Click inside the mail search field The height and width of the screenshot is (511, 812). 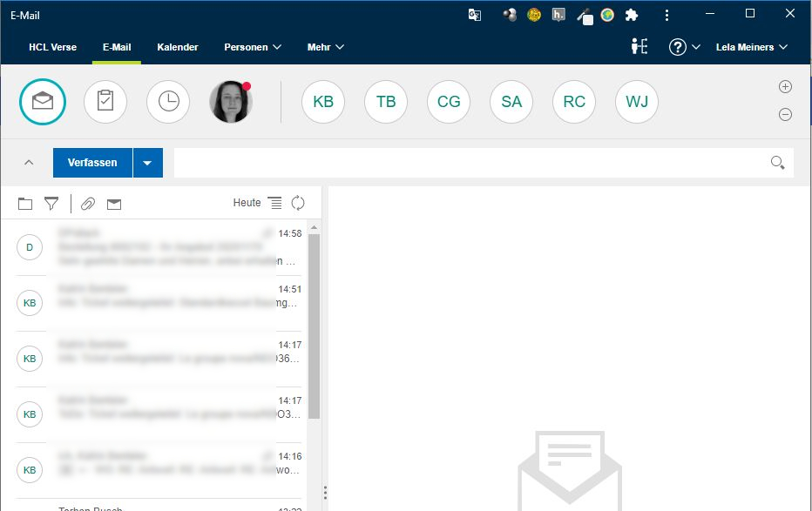pyautogui.click(x=470, y=163)
